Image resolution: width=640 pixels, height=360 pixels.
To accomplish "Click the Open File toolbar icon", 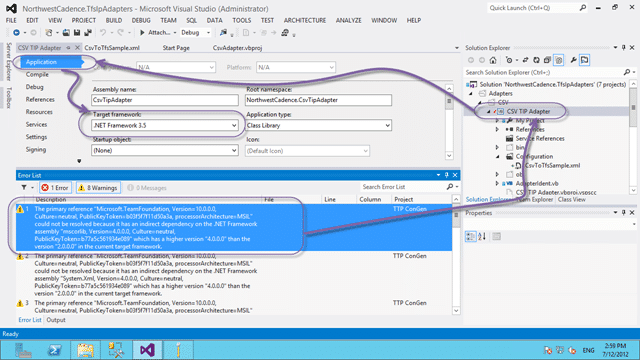I will (66, 33).
